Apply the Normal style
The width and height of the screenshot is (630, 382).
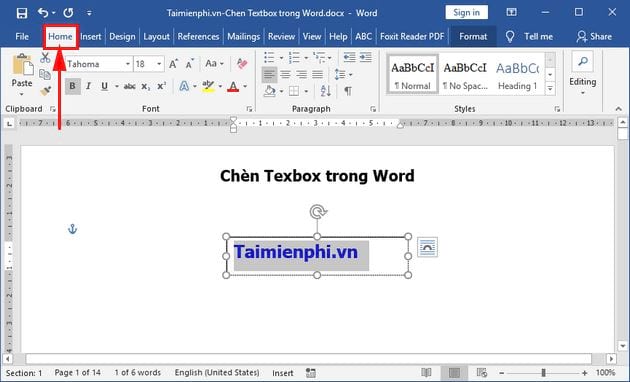pyautogui.click(x=413, y=75)
